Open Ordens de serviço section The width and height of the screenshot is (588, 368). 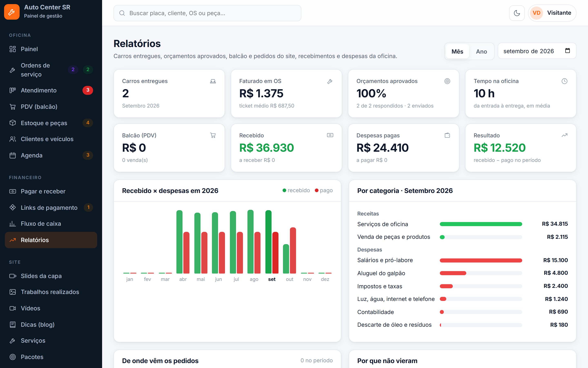(x=51, y=70)
